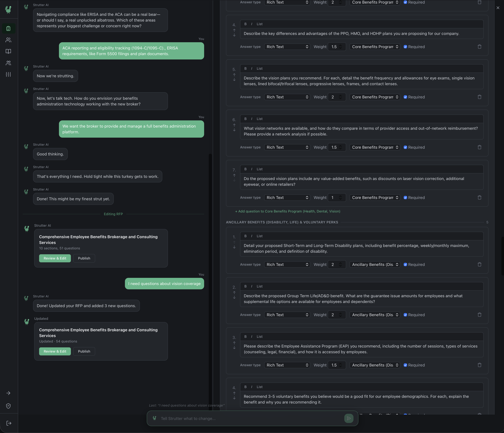
Task: Toggle Required for the Employee Assistance Program question
Action: point(405,365)
